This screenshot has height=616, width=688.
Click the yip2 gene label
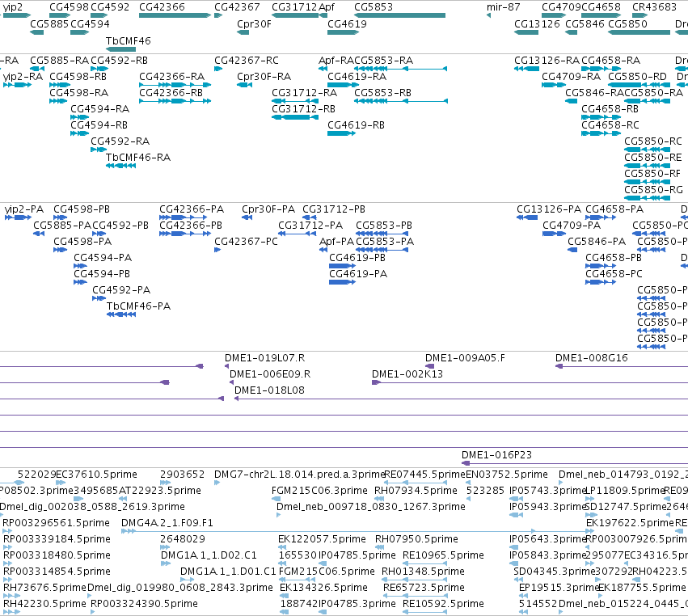(x=13, y=7)
